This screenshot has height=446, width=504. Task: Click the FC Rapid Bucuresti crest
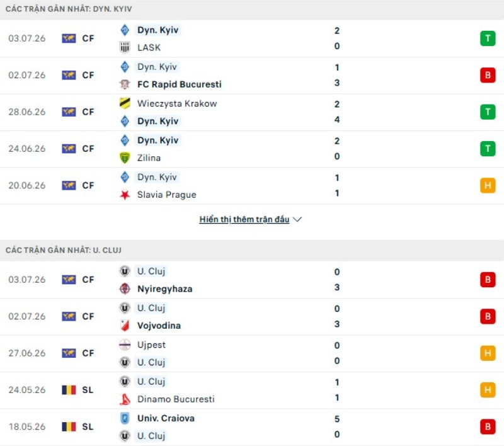click(125, 84)
